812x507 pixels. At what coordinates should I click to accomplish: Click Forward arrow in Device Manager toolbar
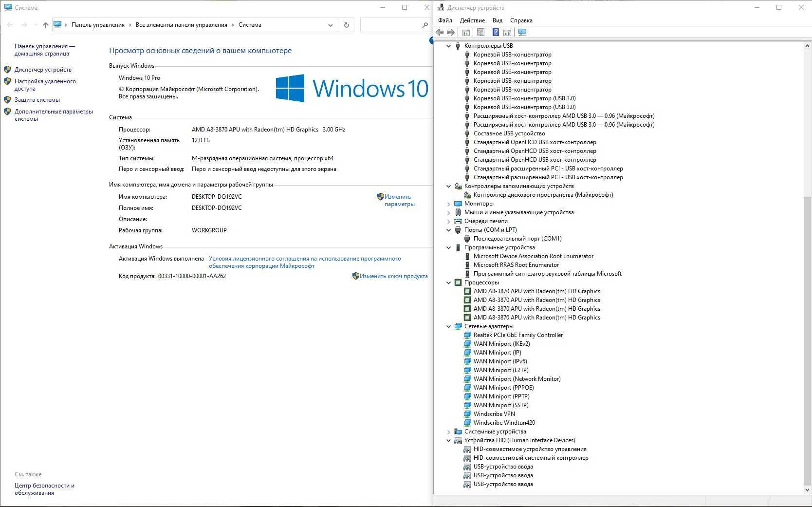click(x=451, y=32)
